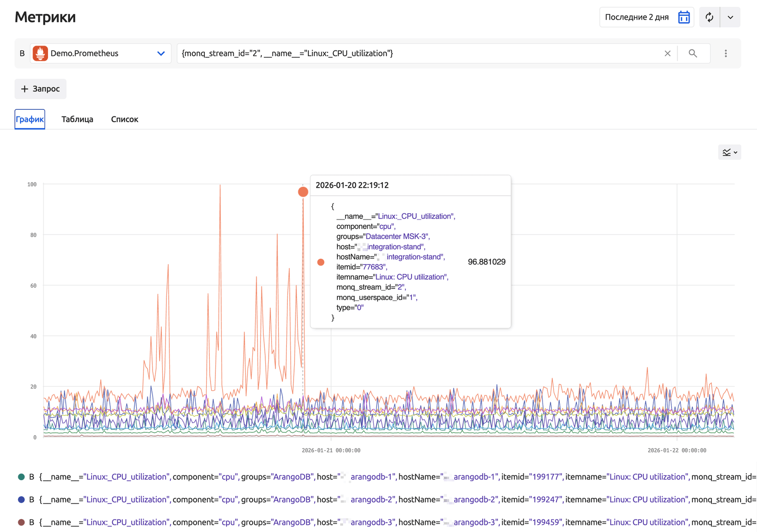
Task: Toggle the arangodb-1 series green legend dot
Action: [x=21, y=477]
